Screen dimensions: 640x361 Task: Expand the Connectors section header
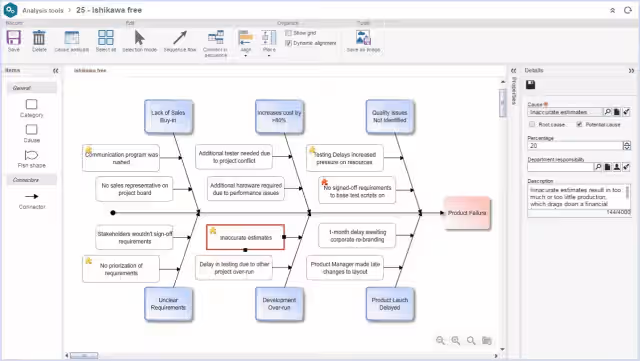[x=31, y=180]
